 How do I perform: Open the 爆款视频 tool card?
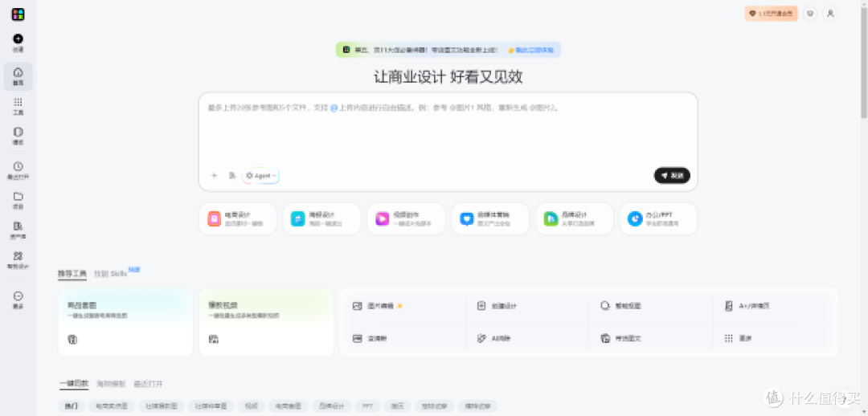pyautogui.click(x=266, y=322)
